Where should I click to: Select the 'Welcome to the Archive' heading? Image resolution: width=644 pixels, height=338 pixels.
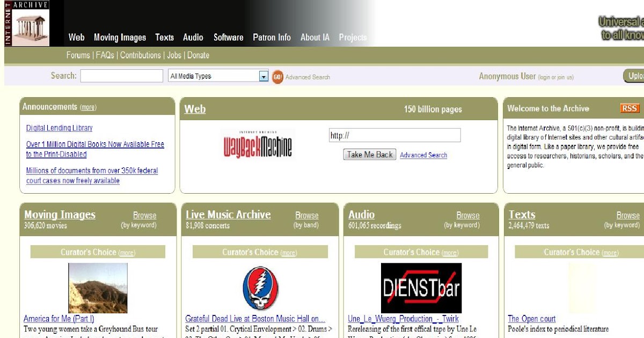(x=548, y=109)
